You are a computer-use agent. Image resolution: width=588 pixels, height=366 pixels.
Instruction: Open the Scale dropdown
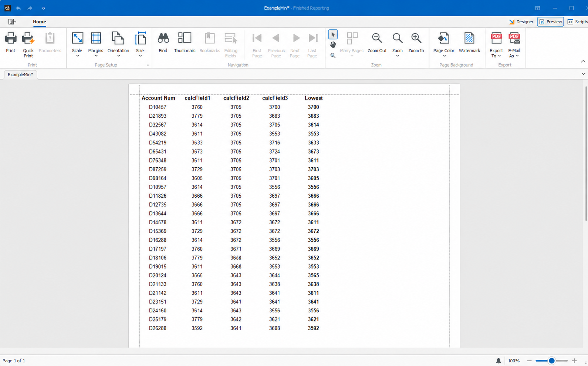[x=77, y=44]
